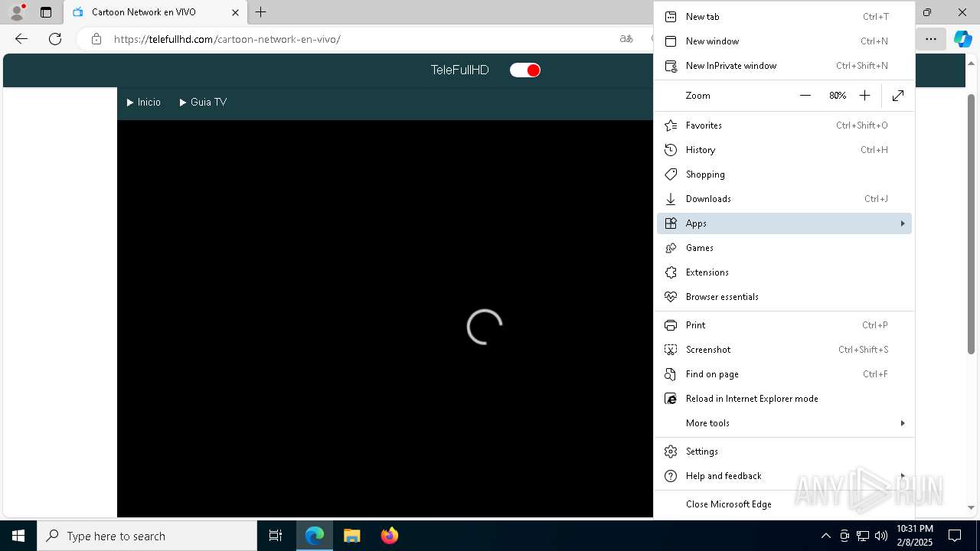Click the address bar URL field
980x551 pixels.
(x=360, y=39)
